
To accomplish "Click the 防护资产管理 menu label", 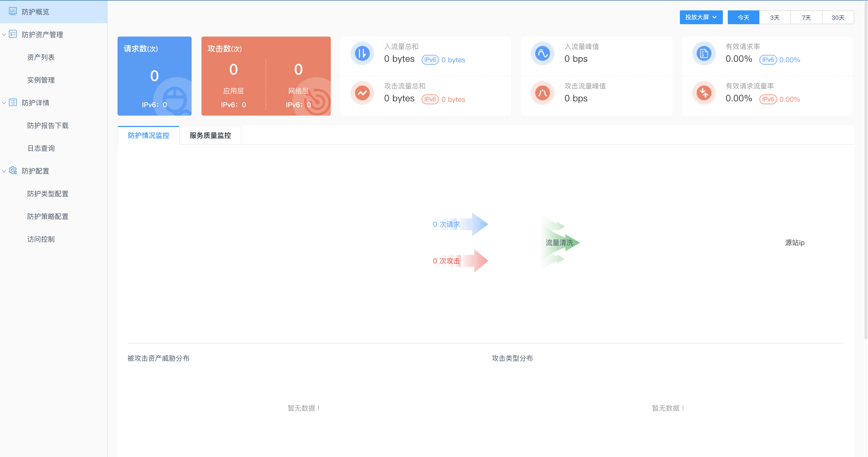I will click(42, 34).
